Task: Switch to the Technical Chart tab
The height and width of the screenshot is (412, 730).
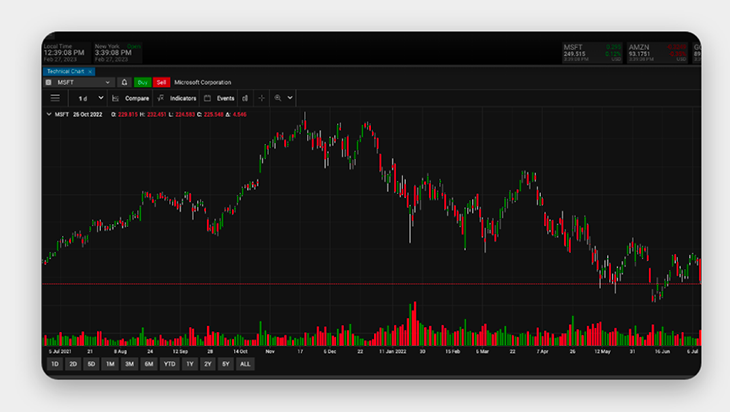Action: point(65,72)
